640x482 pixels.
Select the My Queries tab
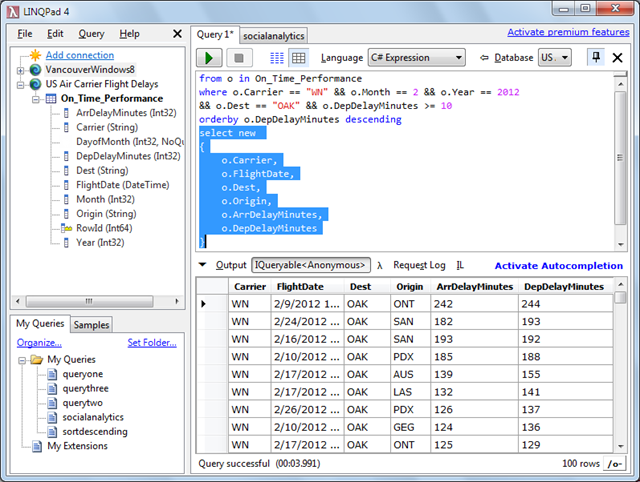40,324
